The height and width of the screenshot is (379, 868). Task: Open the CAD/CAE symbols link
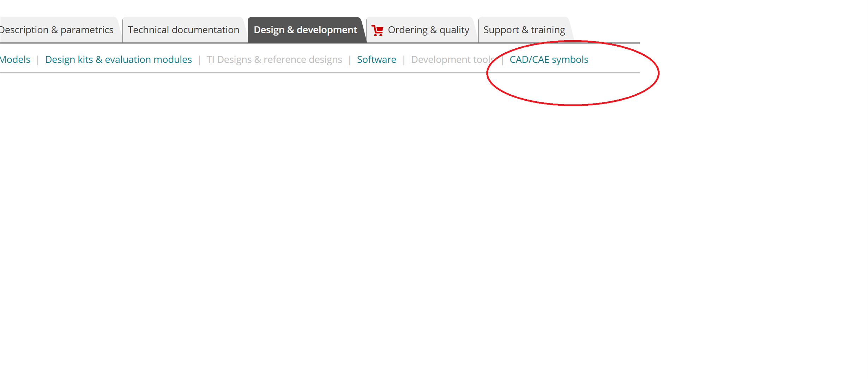point(549,59)
